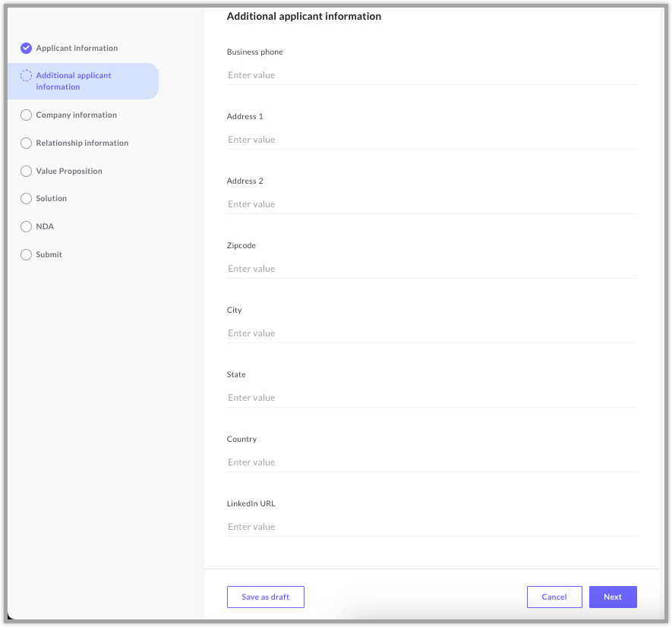Screen dimensions: 672x627
Task: Click the Save as draft button
Action: pyautogui.click(x=266, y=597)
